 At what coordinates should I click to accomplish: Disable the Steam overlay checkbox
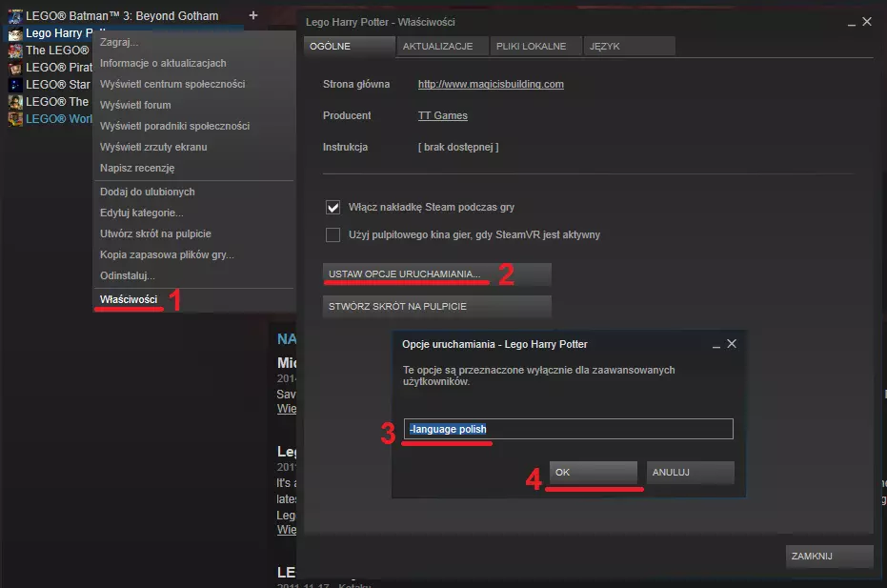point(333,207)
